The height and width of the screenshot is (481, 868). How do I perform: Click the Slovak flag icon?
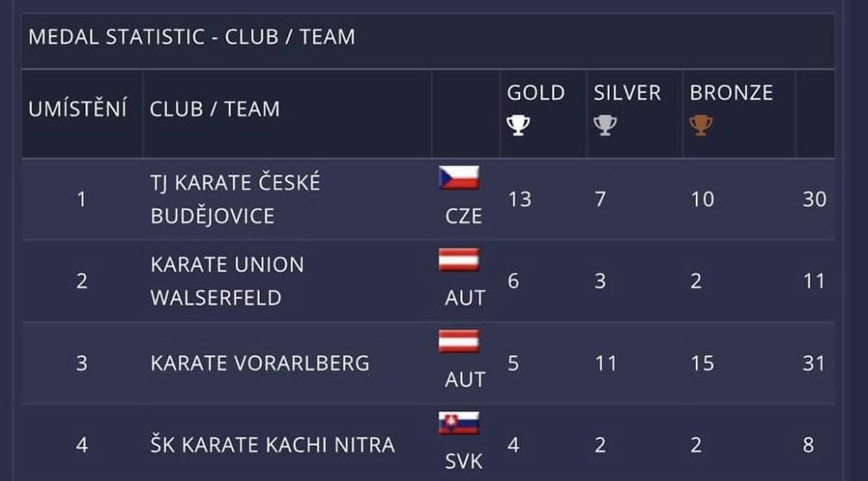coord(459,423)
